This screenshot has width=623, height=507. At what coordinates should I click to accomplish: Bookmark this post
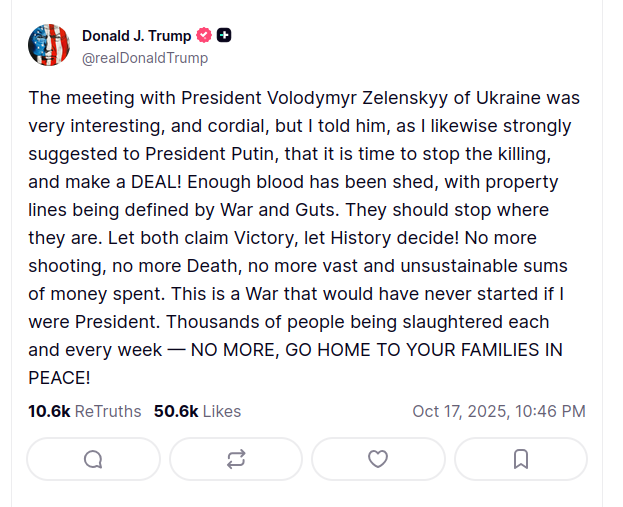click(x=520, y=459)
